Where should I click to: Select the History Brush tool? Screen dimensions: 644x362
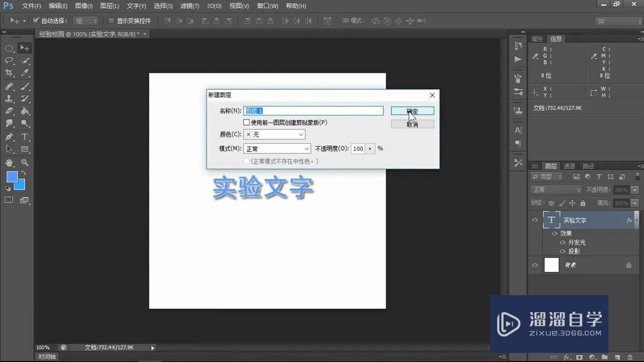(25, 99)
